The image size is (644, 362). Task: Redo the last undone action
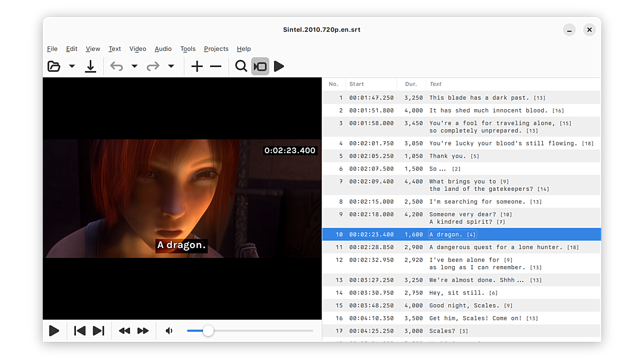(153, 66)
